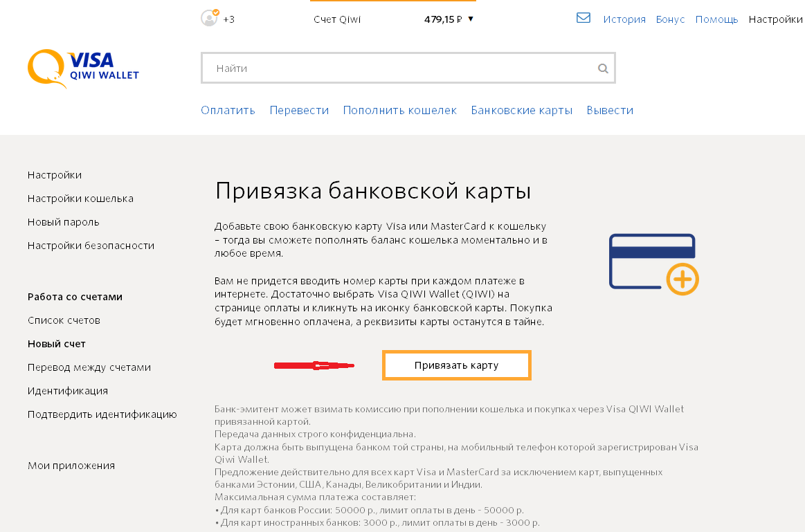Image resolution: width=805 pixels, height=532 pixels.
Task: Open messages via the envelope icon
Action: click(x=584, y=18)
